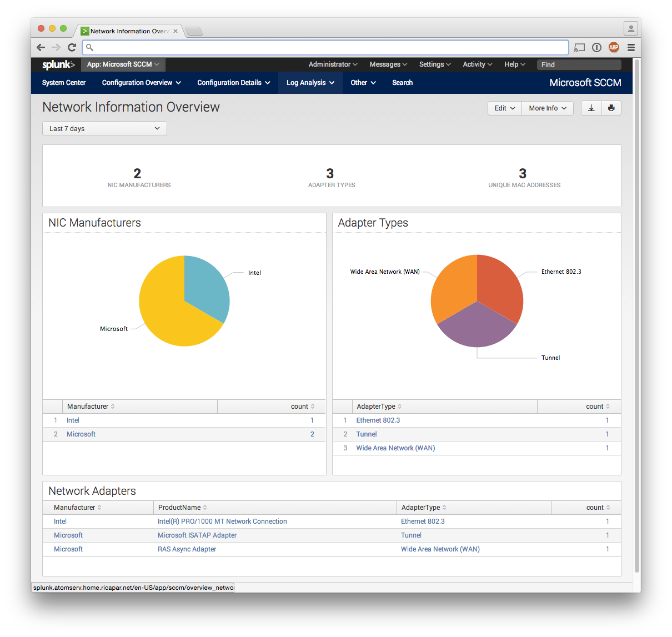Focus the browser address bar
Image resolution: width=672 pixels, height=637 pixels.
point(325,47)
